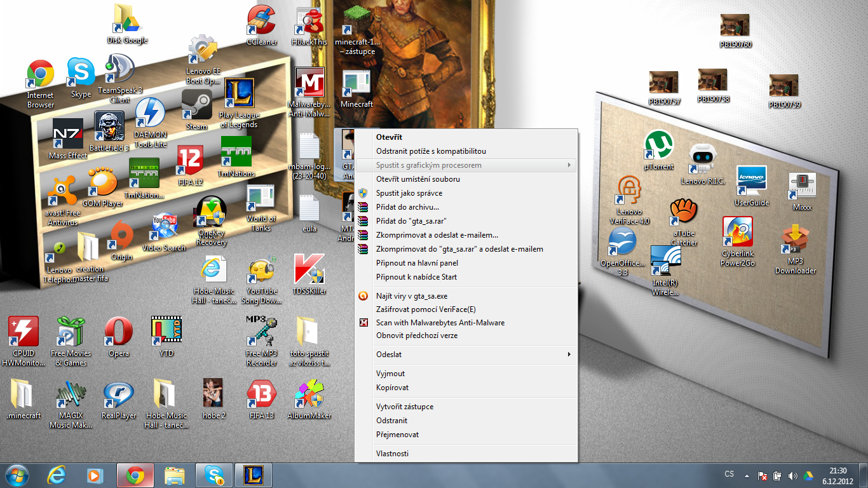
Task: Choose Otevřít in context menu
Action: pos(466,137)
